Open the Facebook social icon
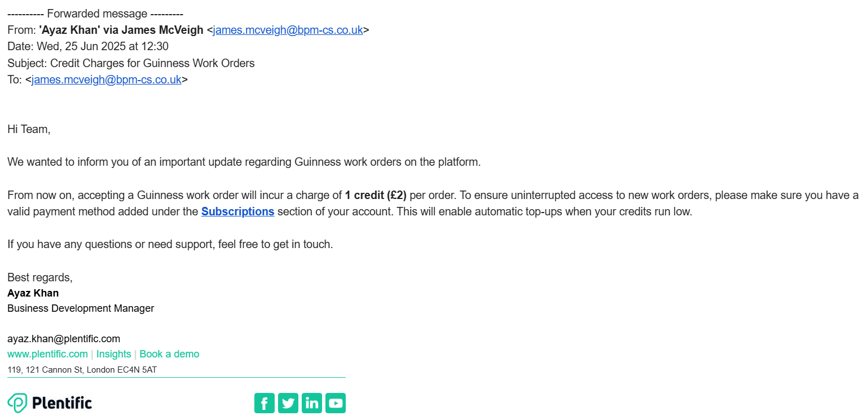 [x=265, y=403]
